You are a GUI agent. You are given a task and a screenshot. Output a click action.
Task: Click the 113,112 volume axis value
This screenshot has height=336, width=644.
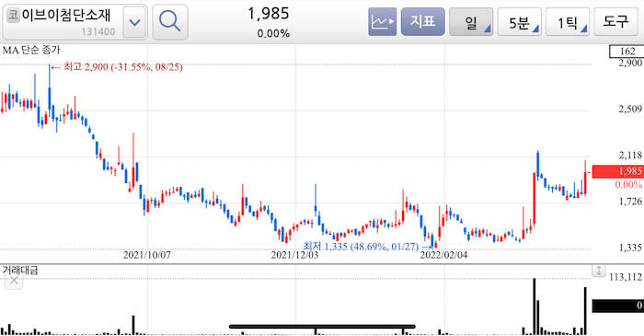[x=625, y=277]
